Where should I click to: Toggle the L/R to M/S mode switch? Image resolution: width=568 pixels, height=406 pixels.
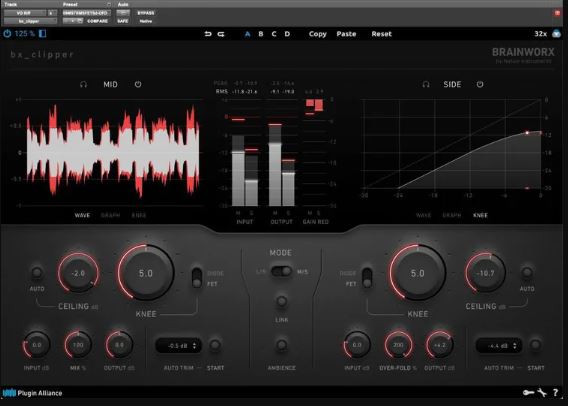click(x=282, y=271)
